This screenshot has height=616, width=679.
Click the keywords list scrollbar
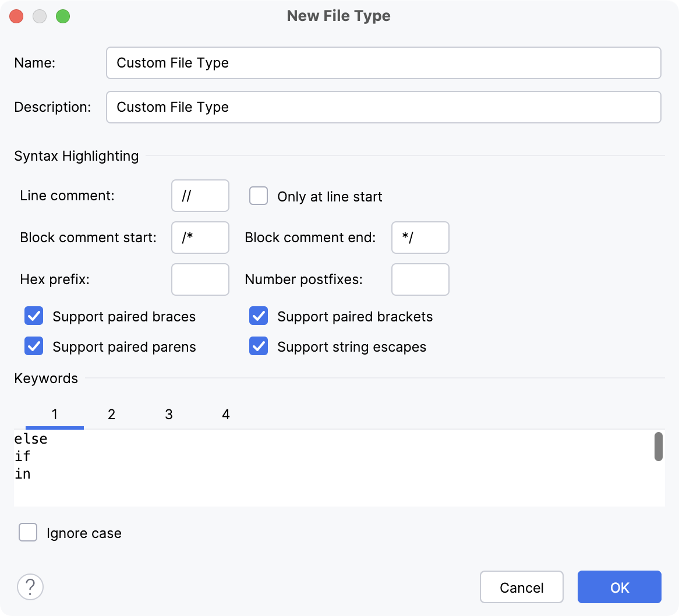659,446
